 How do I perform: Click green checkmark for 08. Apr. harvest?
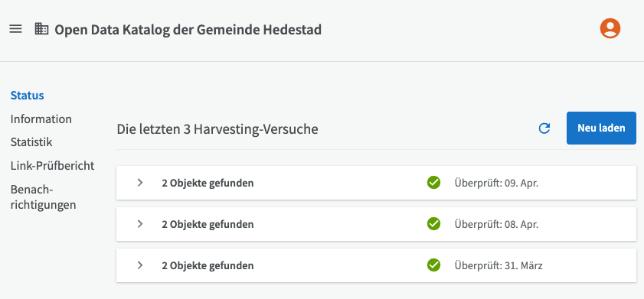(433, 224)
